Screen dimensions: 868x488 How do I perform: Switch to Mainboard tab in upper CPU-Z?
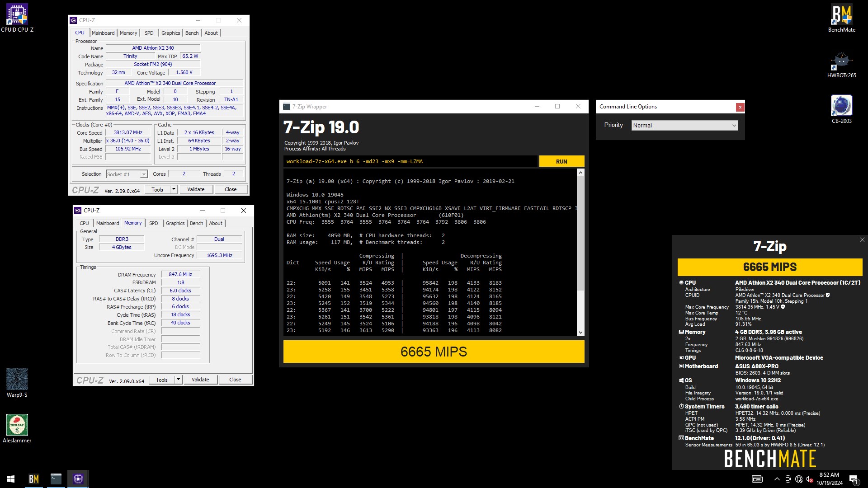103,33
